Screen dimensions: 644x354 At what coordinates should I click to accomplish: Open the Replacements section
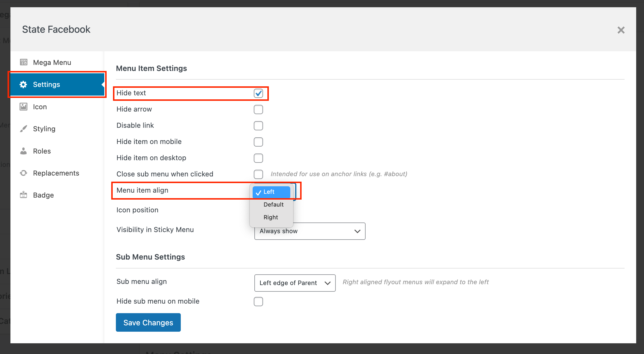56,173
